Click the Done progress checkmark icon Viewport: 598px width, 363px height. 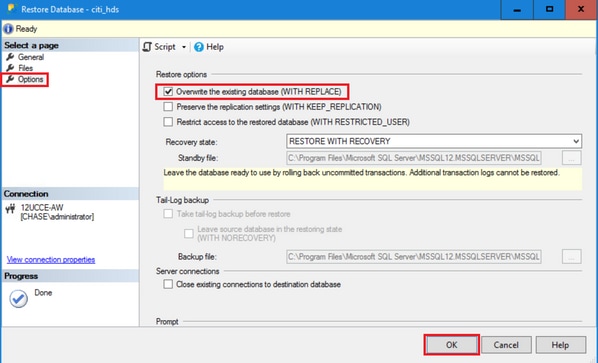pyautogui.click(x=18, y=299)
